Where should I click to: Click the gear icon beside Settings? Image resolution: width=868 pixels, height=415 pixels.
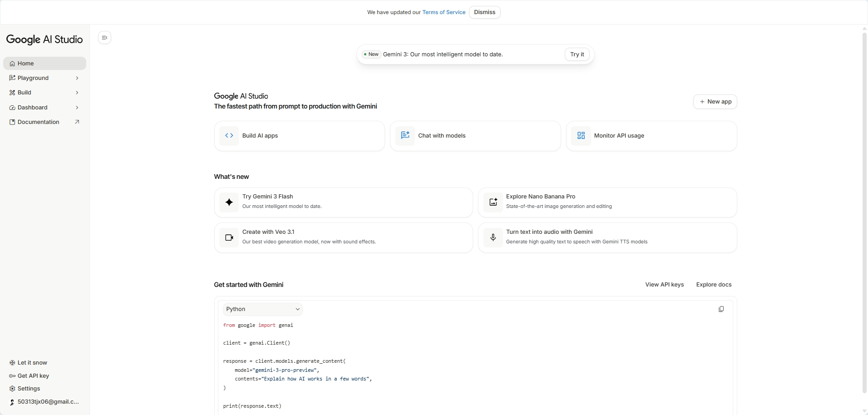pos(12,389)
